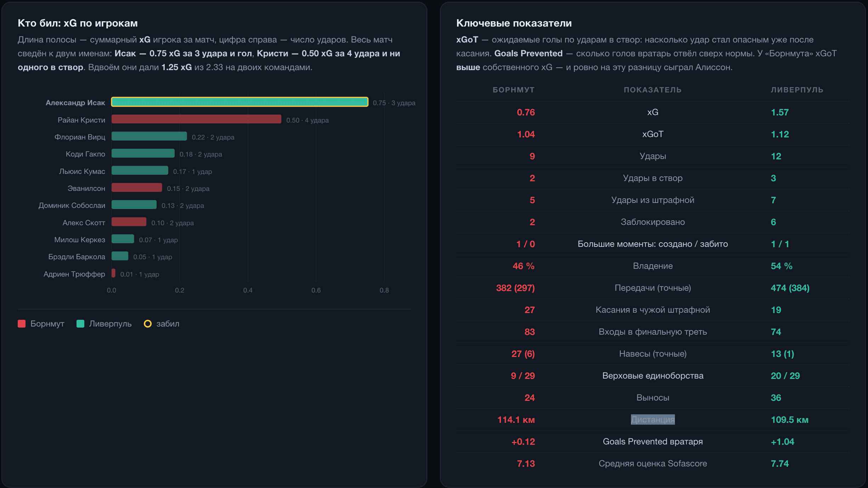
Task: Click the Коди Гакпо player label
Action: [x=85, y=154]
